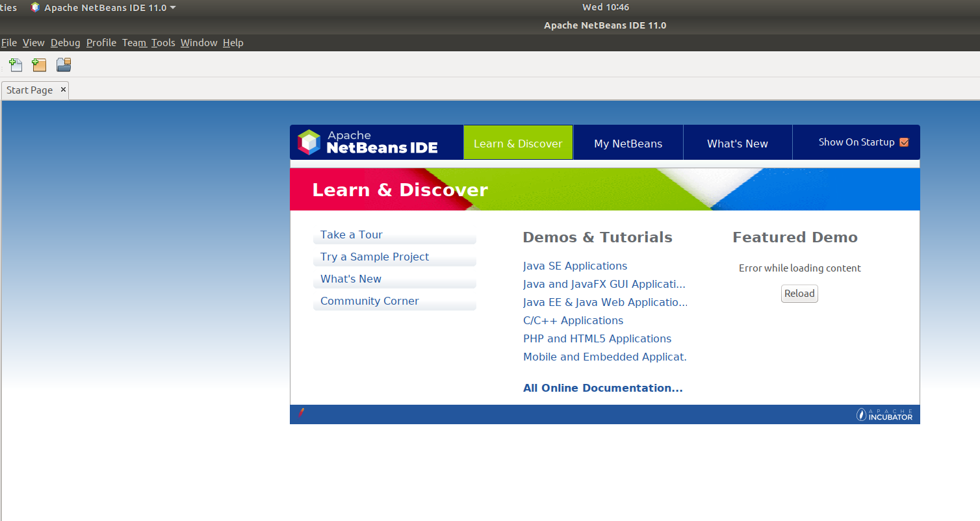Open the Java SE Applications tutorial link
Viewport: 980px width, 521px height.
pyautogui.click(x=575, y=266)
